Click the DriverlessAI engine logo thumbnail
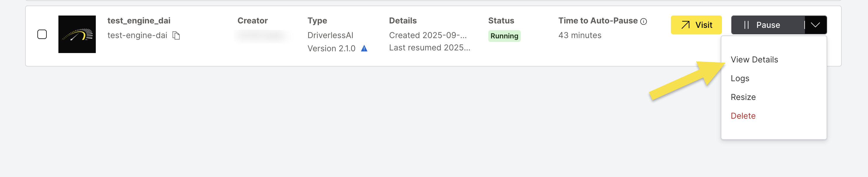 (77, 34)
